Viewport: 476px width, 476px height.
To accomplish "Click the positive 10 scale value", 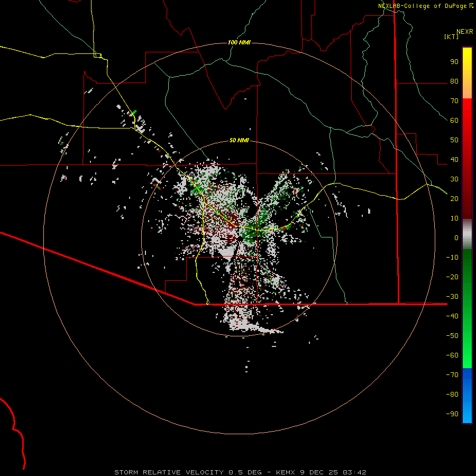I will pos(454,218).
